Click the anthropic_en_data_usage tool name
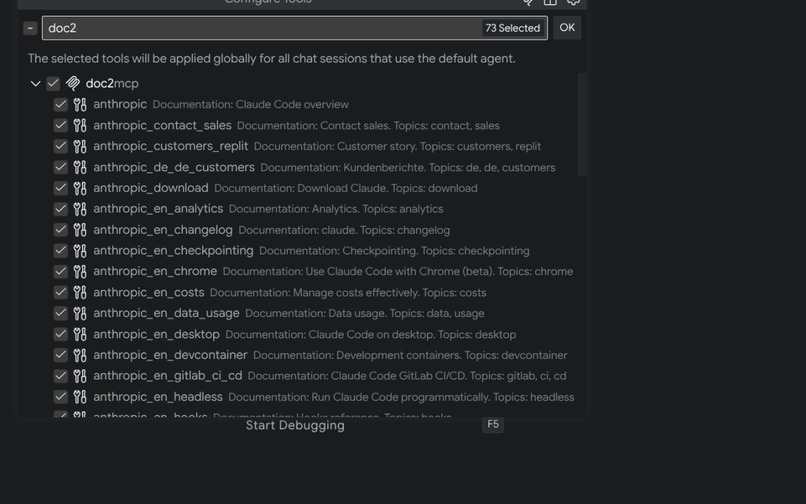The width and height of the screenshot is (806, 504). pos(166,313)
